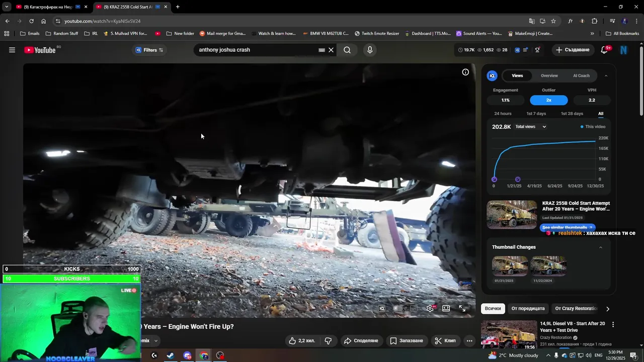Open the 01/31/2023 thumbnail change
This screenshot has height=362, width=644.
click(x=510, y=266)
